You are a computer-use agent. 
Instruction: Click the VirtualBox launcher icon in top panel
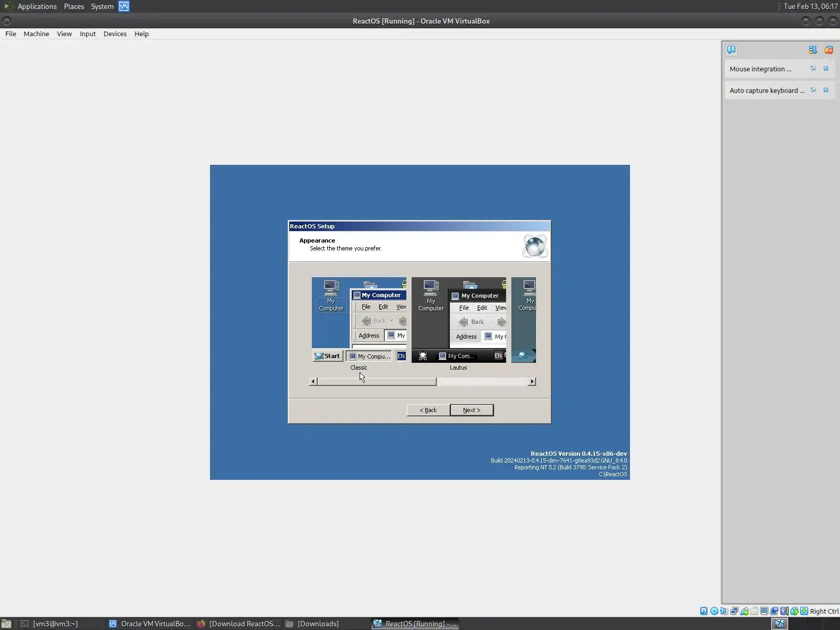point(124,6)
